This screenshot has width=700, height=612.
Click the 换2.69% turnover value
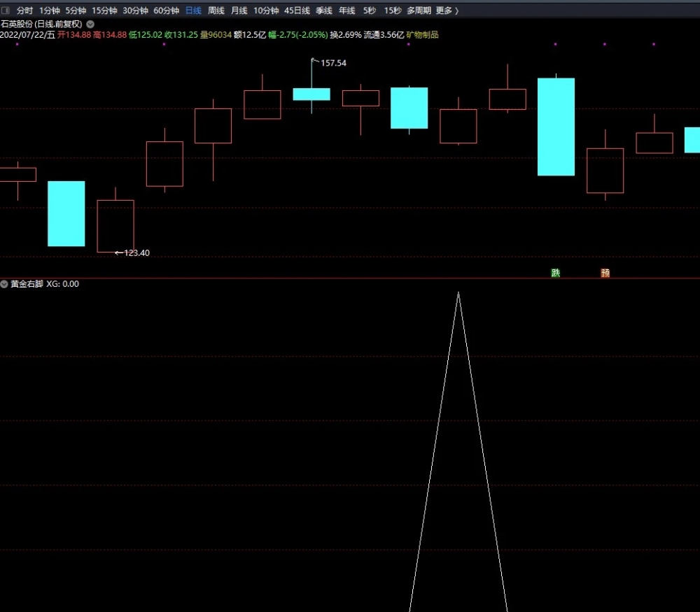346,35
